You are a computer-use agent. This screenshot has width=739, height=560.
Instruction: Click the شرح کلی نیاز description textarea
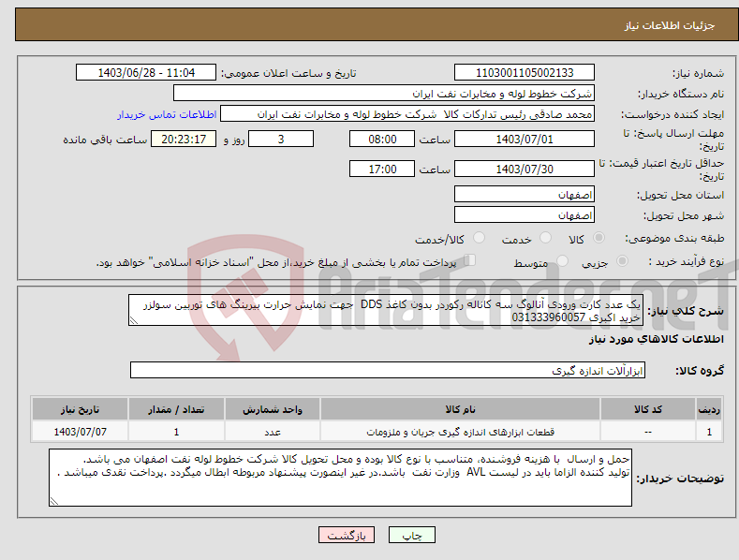(x=386, y=310)
